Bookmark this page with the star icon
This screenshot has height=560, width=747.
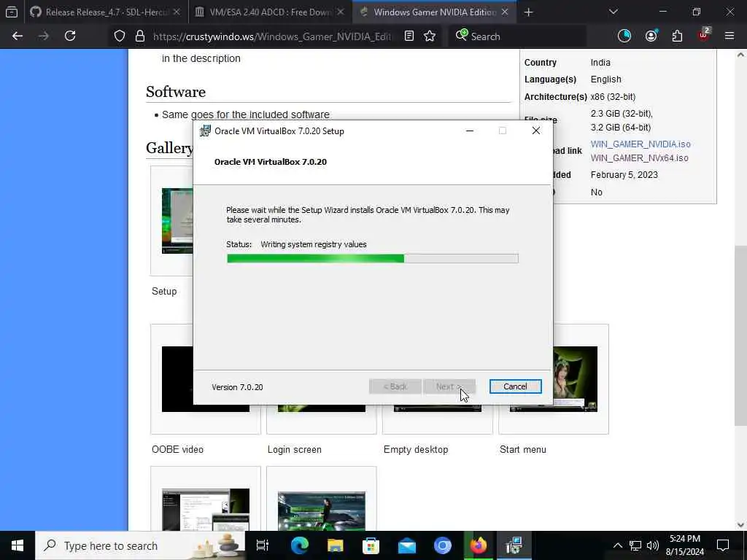point(430,36)
